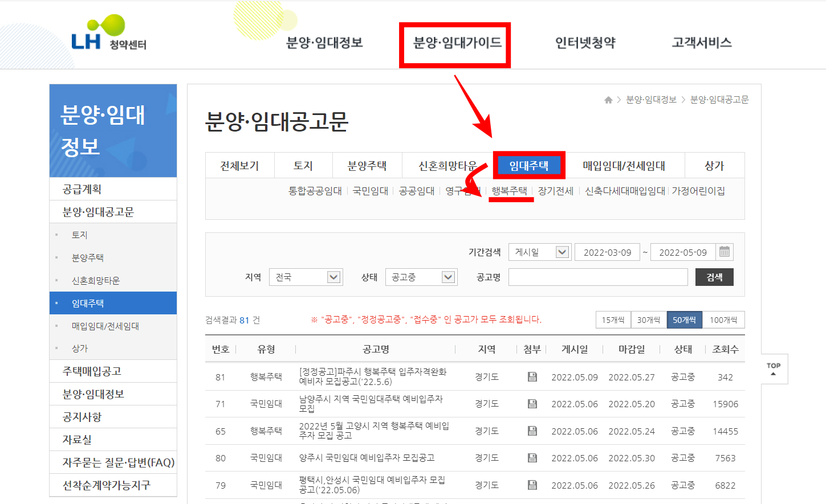Click the LH 청약센터 logo

click(109, 34)
